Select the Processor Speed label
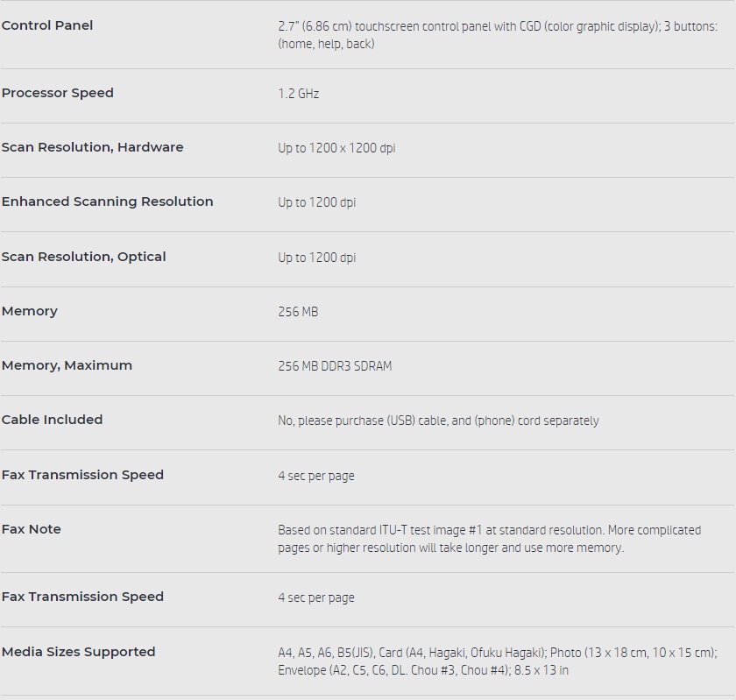Viewport: 736px width, 700px height. point(58,93)
